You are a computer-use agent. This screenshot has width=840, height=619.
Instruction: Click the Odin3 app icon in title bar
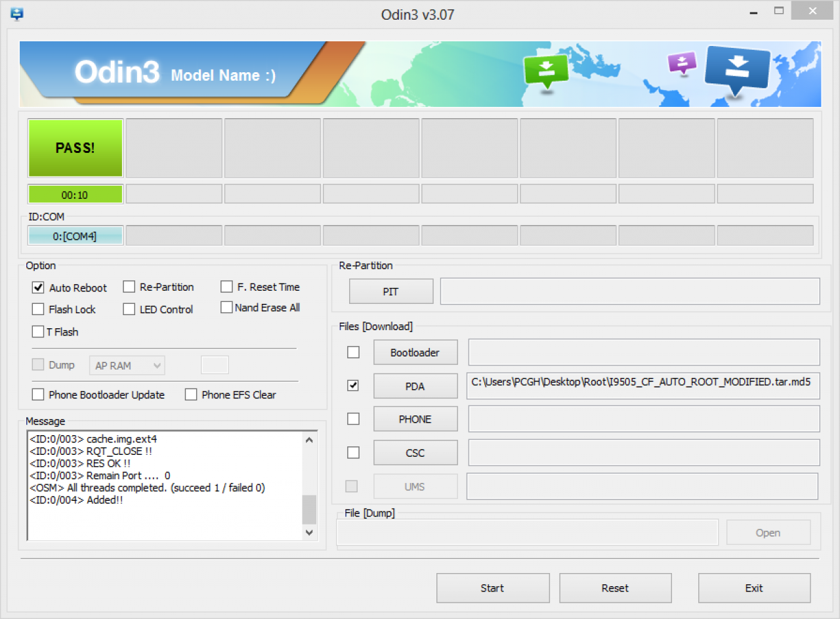18,13
